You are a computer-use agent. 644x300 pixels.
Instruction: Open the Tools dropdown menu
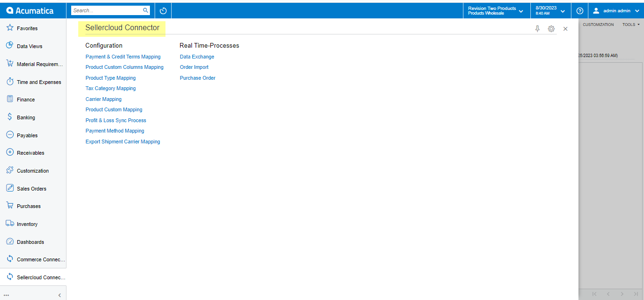pos(631,25)
